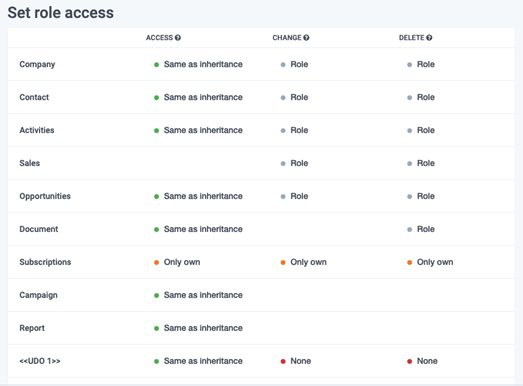Select the Activities row label
Screen dimensions: 523x386
point(37,130)
